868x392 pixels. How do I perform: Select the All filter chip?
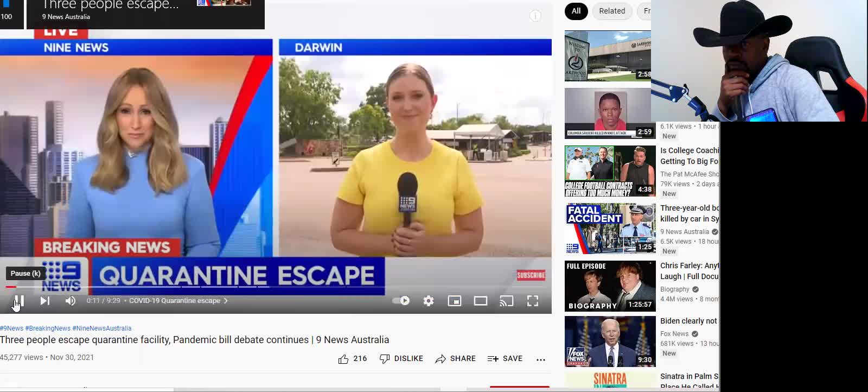point(576,11)
